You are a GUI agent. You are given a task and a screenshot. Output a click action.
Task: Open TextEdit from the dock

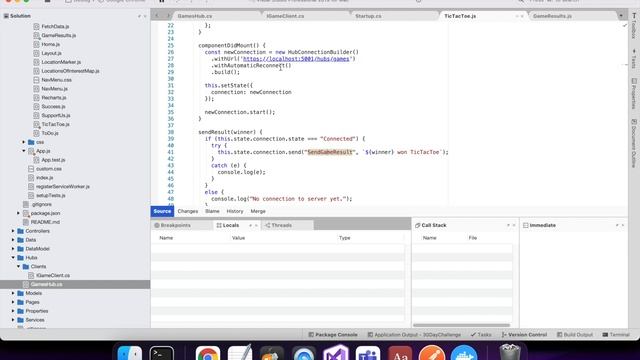coord(240,353)
